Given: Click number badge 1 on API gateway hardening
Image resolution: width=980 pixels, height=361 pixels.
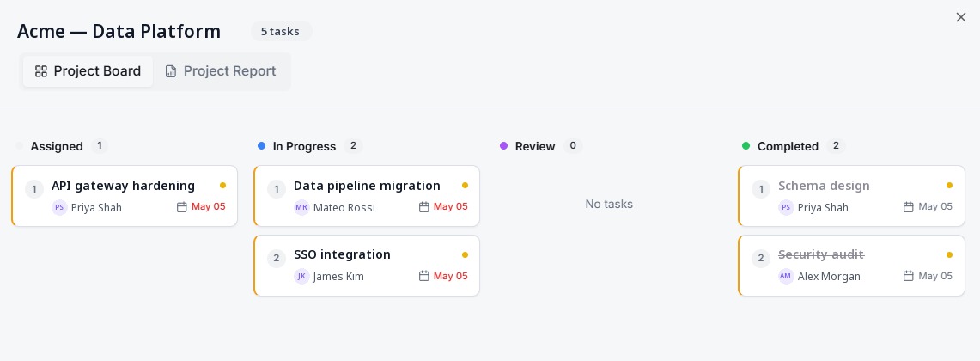Looking at the screenshot, I should click(33, 189).
